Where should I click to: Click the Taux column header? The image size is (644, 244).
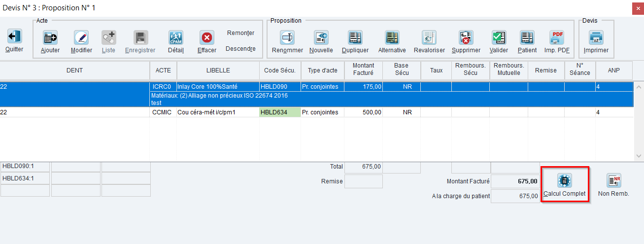pos(436,70)
